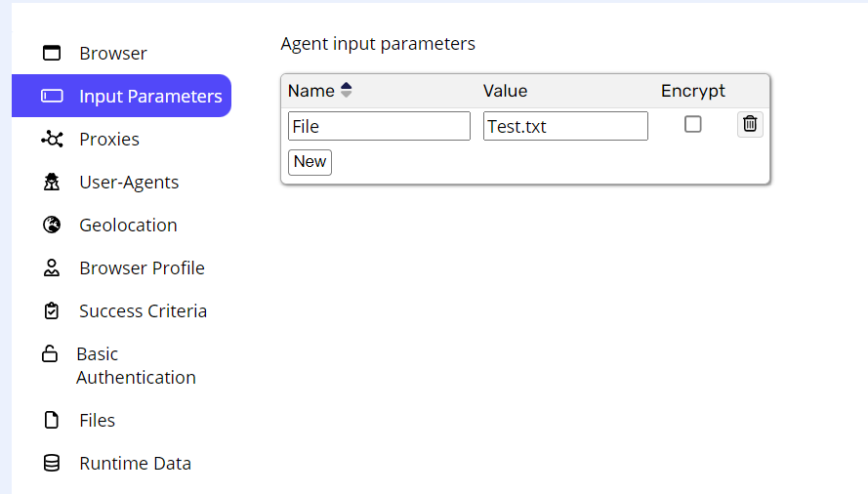Click the Geolocation globe icon
Screen dimensions: 868x494
click(x=52, y=225)
